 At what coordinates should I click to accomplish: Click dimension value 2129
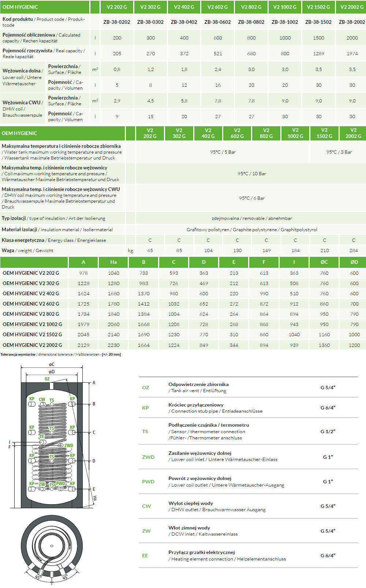point(83,345)
